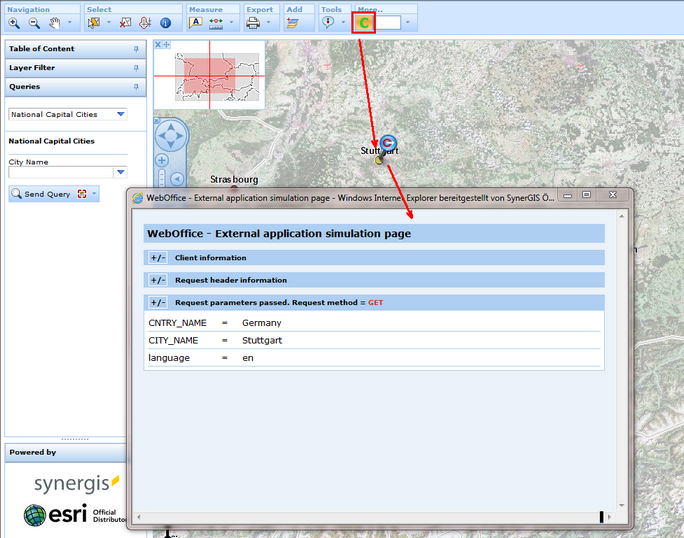684x538 pixels.
Task: Click the popup's vertical scrollbar down arrow
Action: [x=622, y=506]
